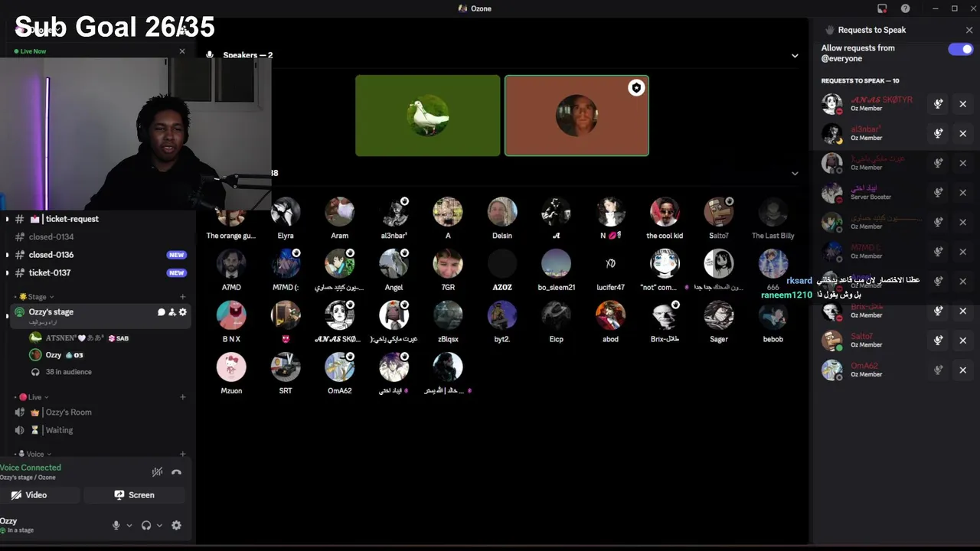Screen dimensions: 980x551
Task: Open Sager's avatar in the audience
Action: point(719,315)
